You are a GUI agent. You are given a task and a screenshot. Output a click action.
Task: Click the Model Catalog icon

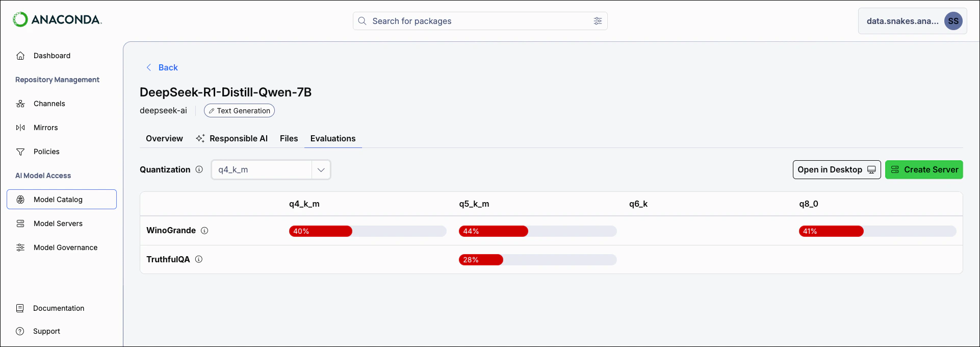click(x=20, y=200)
